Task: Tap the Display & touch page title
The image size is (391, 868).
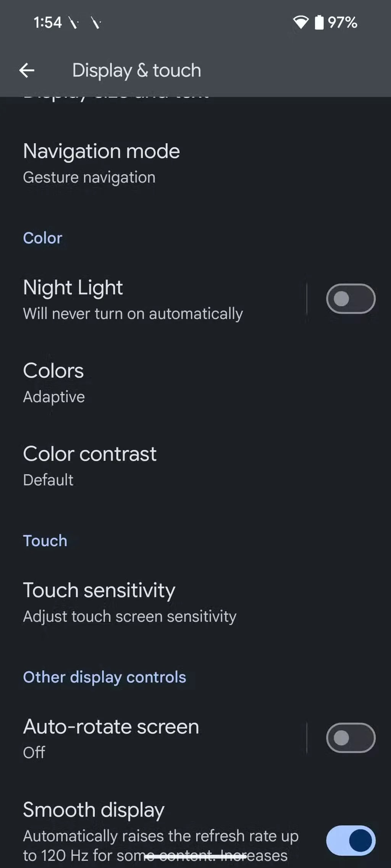Action: click(x=136, y=71)
